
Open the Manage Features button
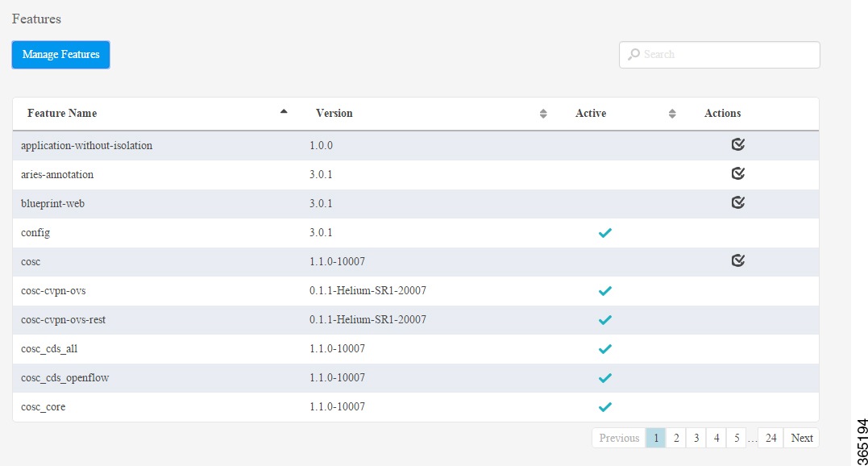tap(61, 55)
